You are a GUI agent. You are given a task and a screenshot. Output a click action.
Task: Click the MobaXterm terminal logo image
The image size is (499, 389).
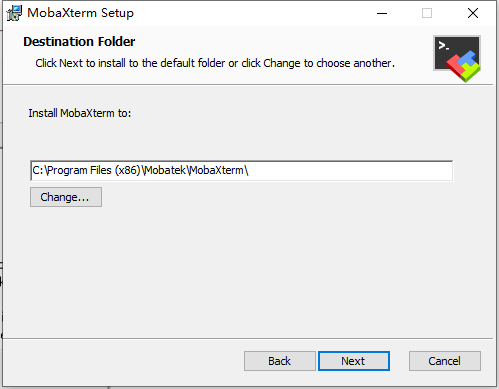pyautogui.click(x=457, y=58)
